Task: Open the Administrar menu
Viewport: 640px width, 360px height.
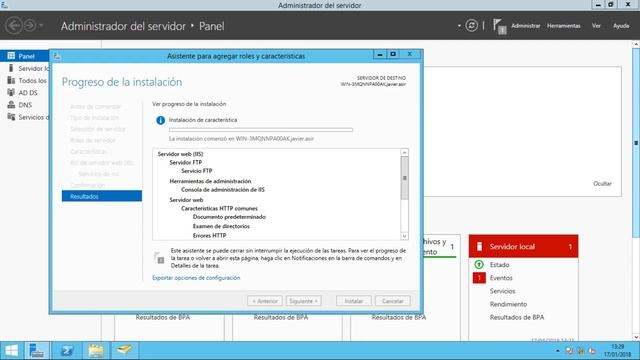Action: [525, 26]
